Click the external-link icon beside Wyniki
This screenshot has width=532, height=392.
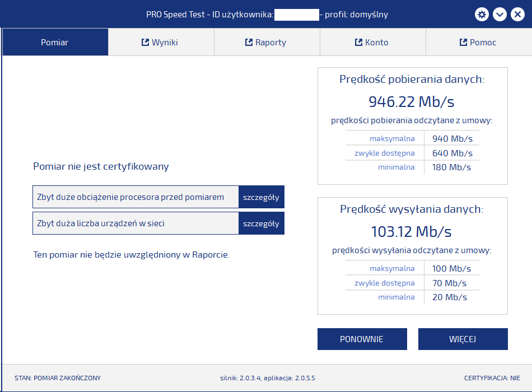tap(145, 43)
